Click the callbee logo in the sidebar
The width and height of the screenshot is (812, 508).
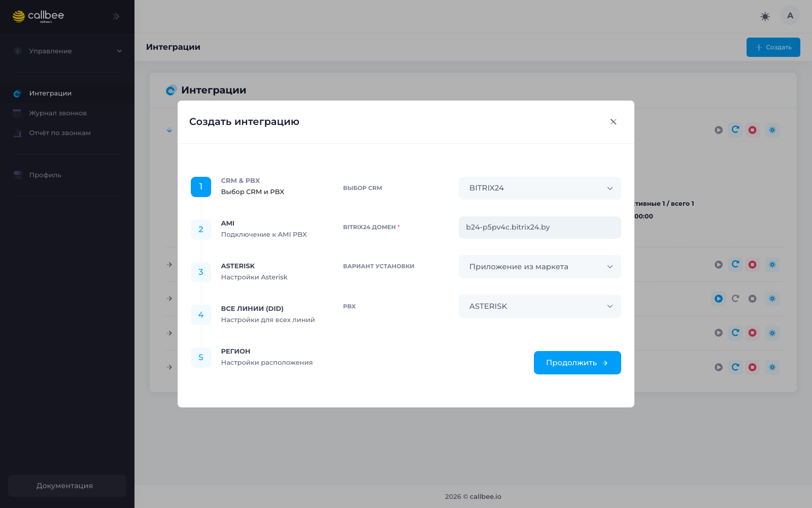(38, 16)
